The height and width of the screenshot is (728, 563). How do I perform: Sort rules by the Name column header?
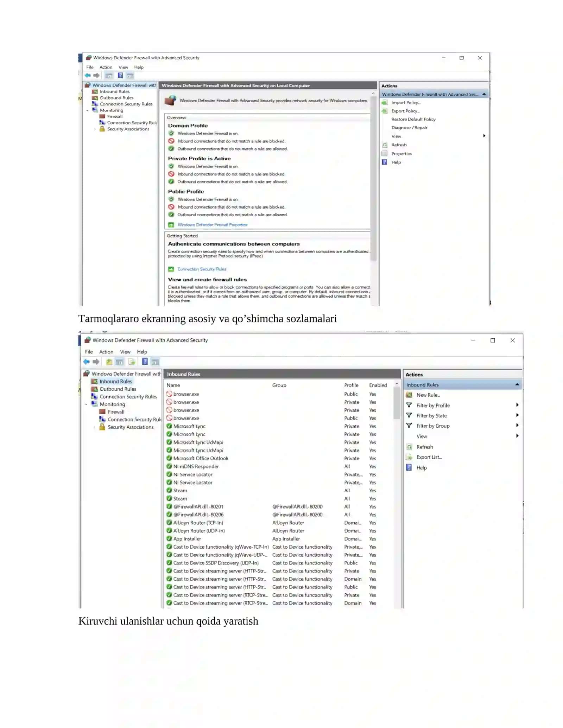173,385
